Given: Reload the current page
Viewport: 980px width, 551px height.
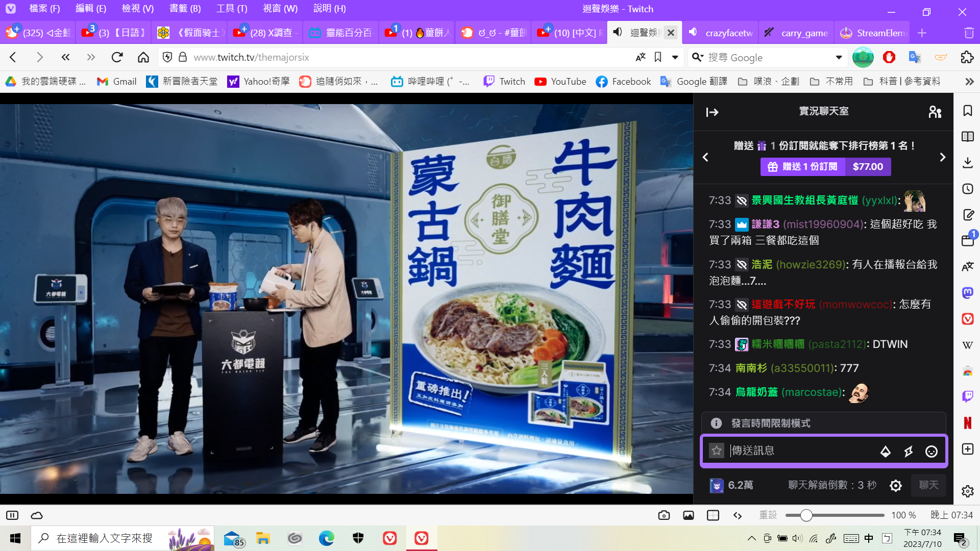Looking at the screenshot, I should [x=117, y=57].
